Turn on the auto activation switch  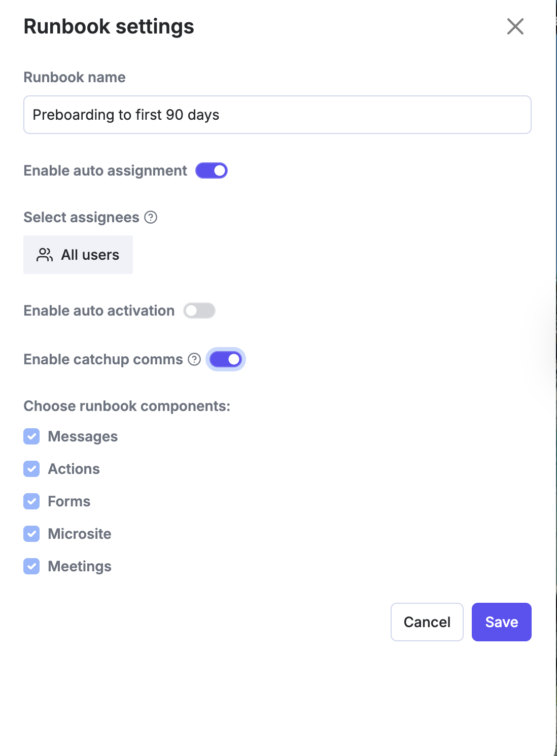tap(199, 311)
